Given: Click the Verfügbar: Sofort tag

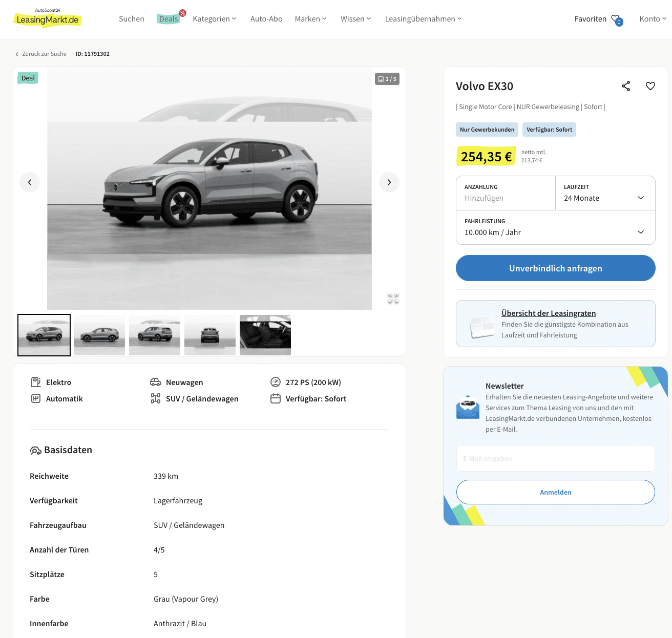Looking at the screenshot, I should 549,130.
